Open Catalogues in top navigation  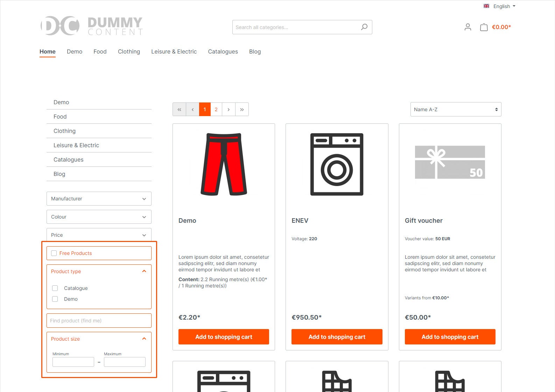point(223,51)
